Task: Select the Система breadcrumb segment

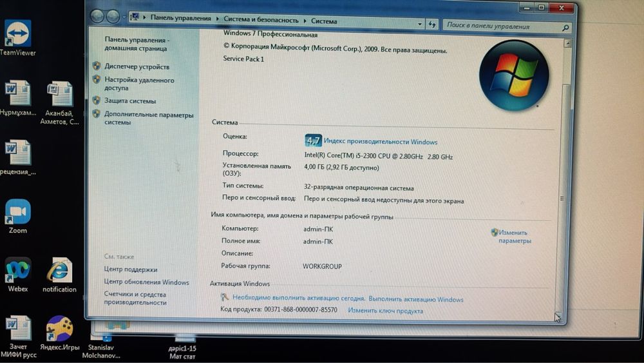Action: pyautogui.click(x=324, y=21)
